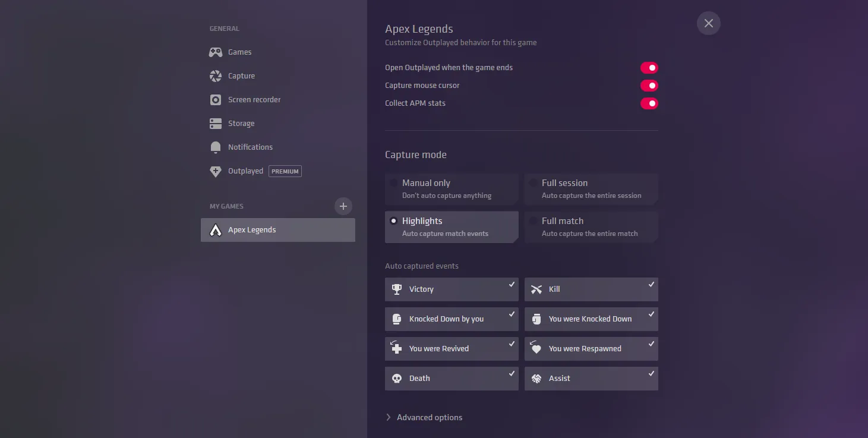This screenshot has height=438, width=868.
Task: Open the Capture settings section
Action: pos(278,76)
